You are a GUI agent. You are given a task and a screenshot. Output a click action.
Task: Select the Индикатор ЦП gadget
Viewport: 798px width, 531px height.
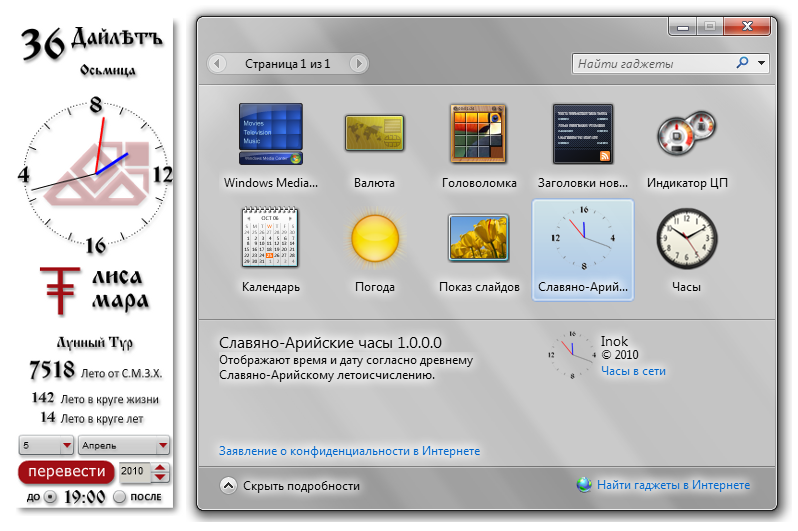tap(687, 146)
